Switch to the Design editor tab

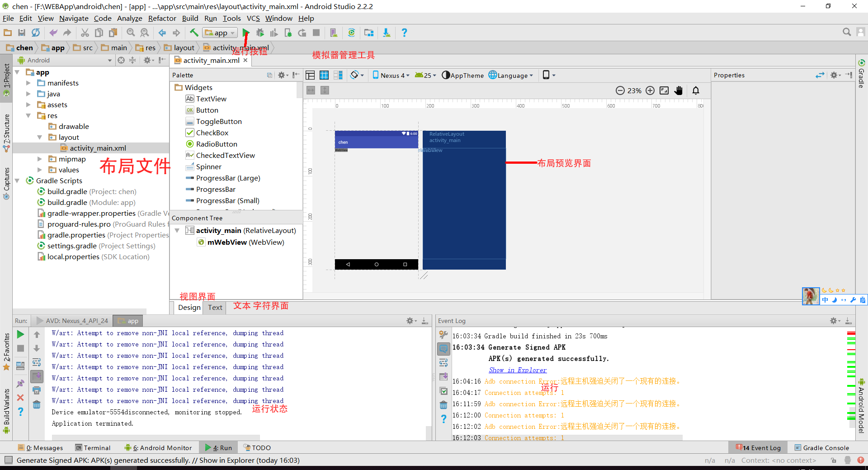click(x=189, y=308)
